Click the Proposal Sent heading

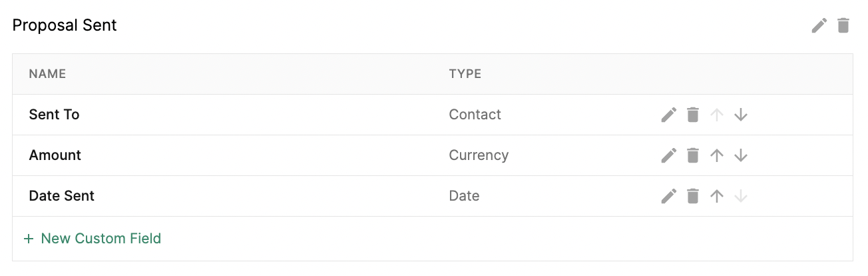[65, 25]
